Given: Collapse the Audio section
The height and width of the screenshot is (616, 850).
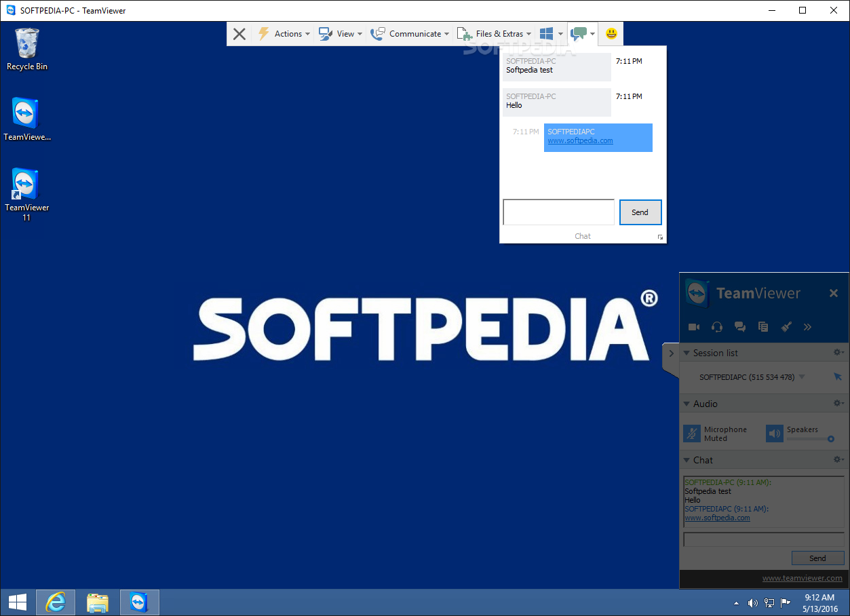Looking at the screenshot, I should click(687, 404).
